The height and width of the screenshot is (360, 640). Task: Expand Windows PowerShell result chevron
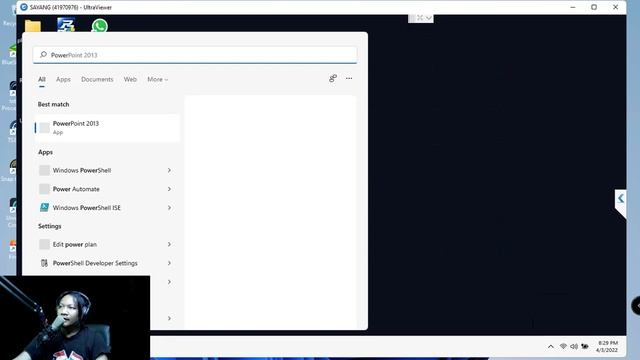pyautogui.click(x=169, y=170)
